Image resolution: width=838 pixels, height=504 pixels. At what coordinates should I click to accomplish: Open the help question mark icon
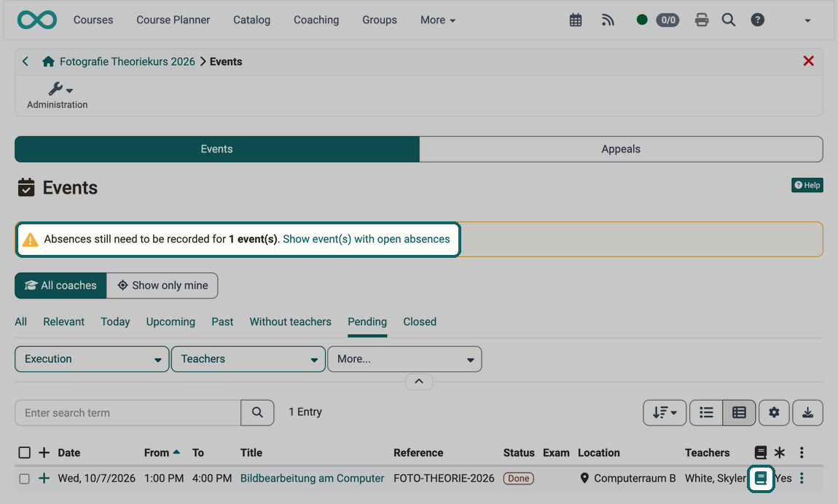tap(757, 20)
